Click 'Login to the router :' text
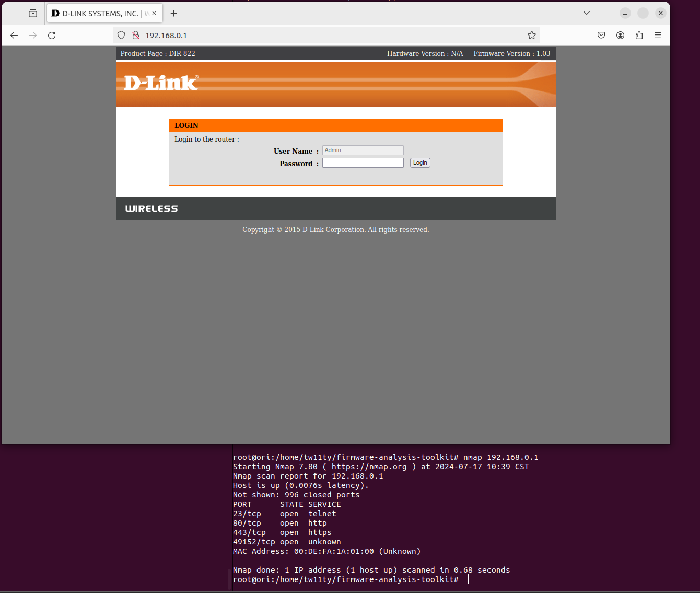 point(207,139)
